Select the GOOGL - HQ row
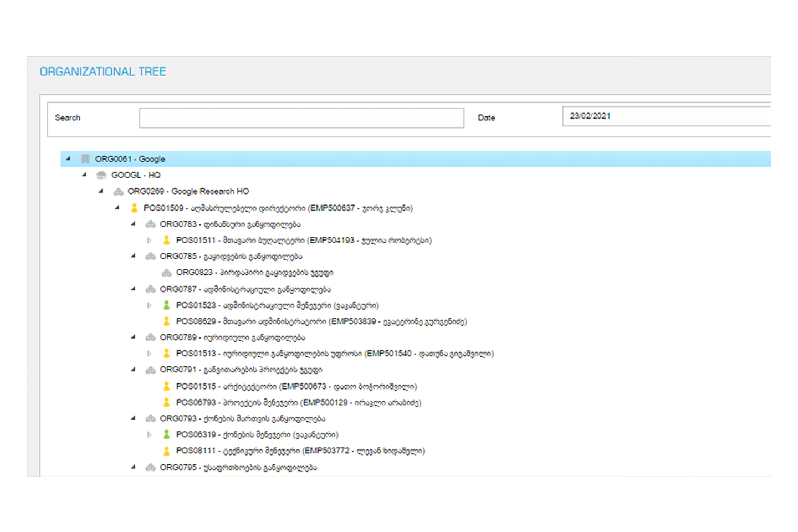This screenshot has width=798, height=532. pyautogui.click(x=136, y=175)
